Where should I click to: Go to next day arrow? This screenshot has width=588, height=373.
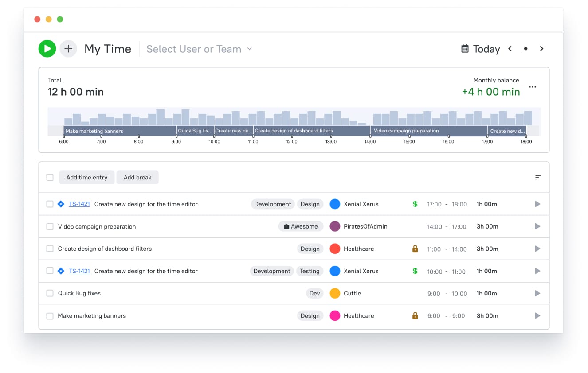tap(541, 49)
